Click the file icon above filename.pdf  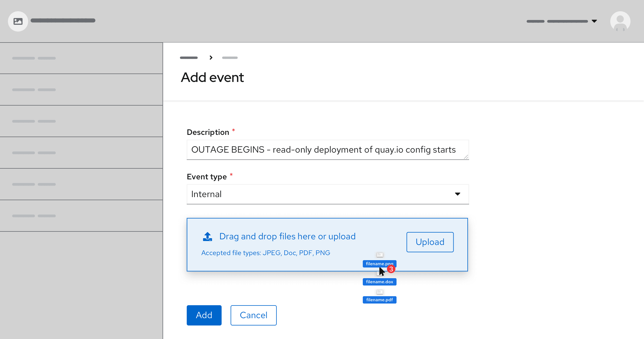point(380,292)
